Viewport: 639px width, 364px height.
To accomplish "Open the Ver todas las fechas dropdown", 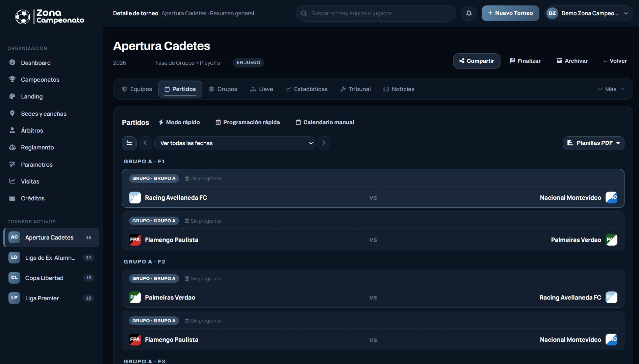I will (234, 143).
